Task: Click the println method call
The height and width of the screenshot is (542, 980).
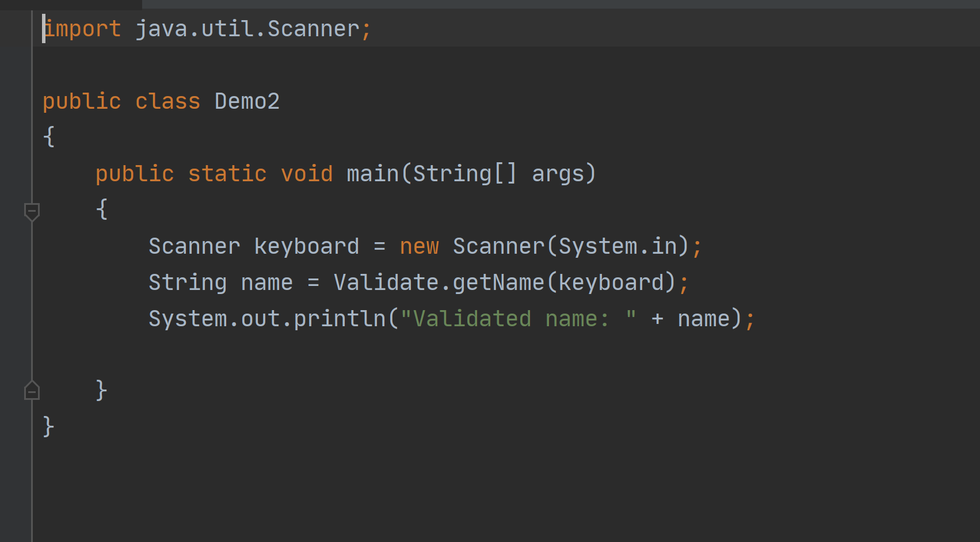Action: [x=340, y=319]
